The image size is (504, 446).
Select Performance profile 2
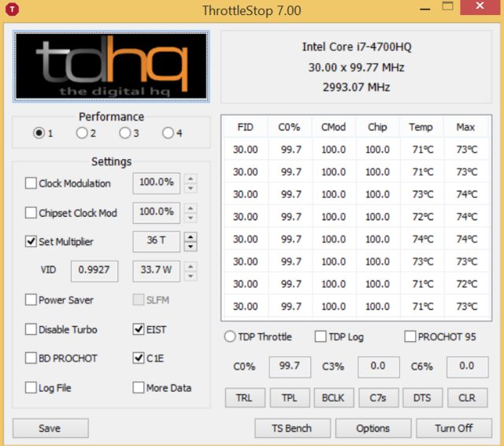point(82,133)
